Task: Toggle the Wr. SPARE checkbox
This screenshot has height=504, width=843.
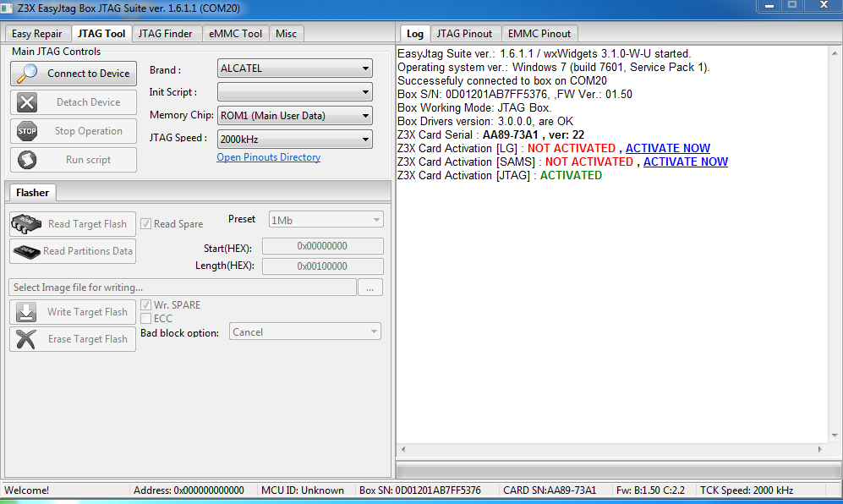Action: point(145,305)
